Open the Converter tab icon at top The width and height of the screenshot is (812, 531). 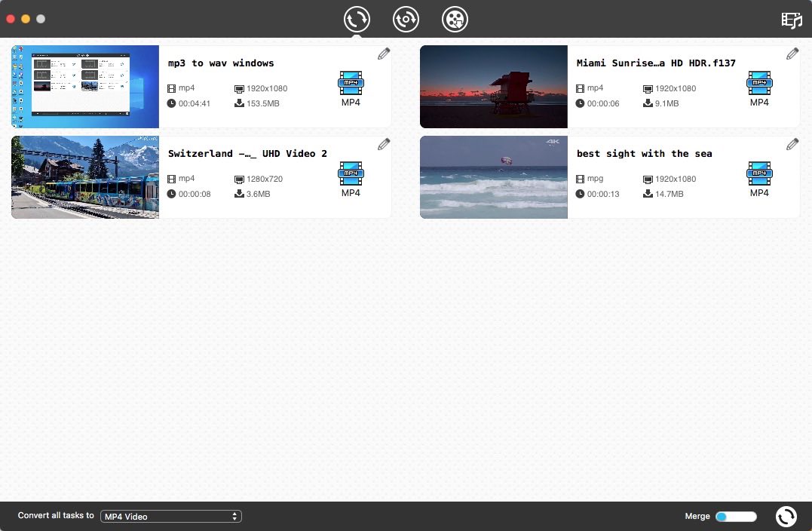tap(357, 19)
